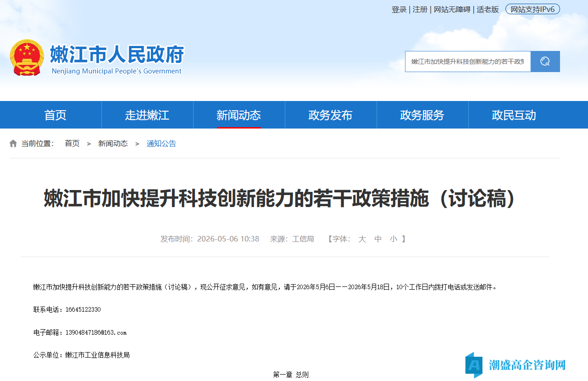Click the phone number 16645122330
The image size is (588, 381).
[83, 309]
